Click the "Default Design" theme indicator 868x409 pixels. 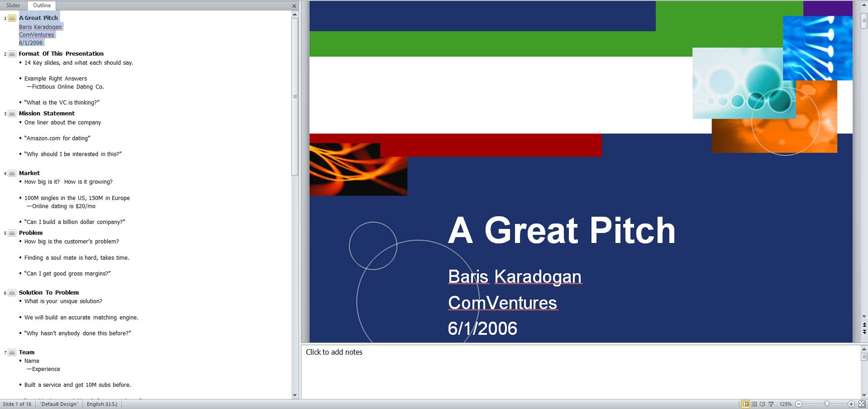pos(59,404)
